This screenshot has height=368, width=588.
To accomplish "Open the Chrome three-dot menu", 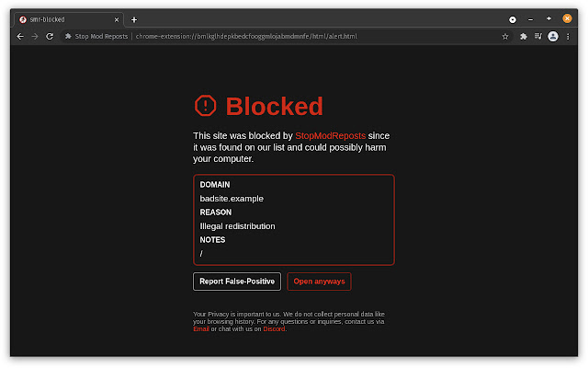I will [x=568, y=36].
